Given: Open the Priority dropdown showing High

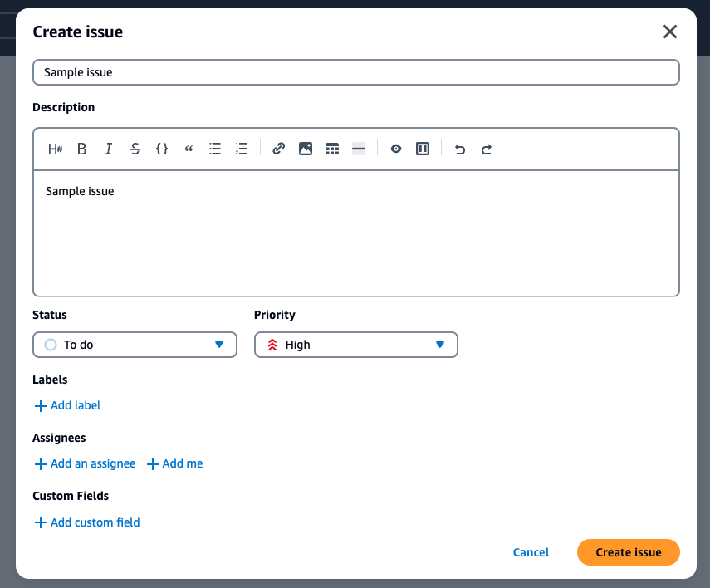Looking at the screenshot, I should pyautogui.click(x=356, y=345).
